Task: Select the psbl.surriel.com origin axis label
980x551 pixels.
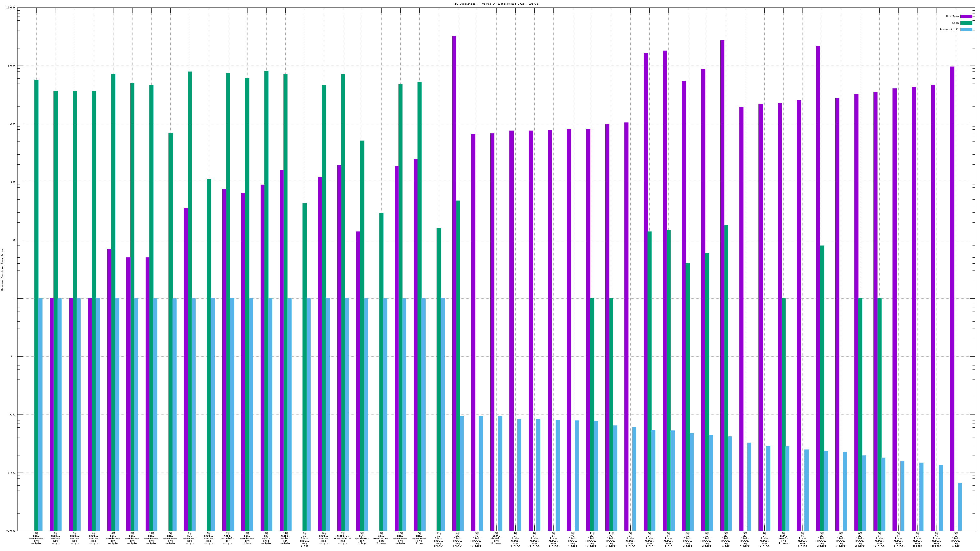Action: pyautogui.click(x=227, y=538)
